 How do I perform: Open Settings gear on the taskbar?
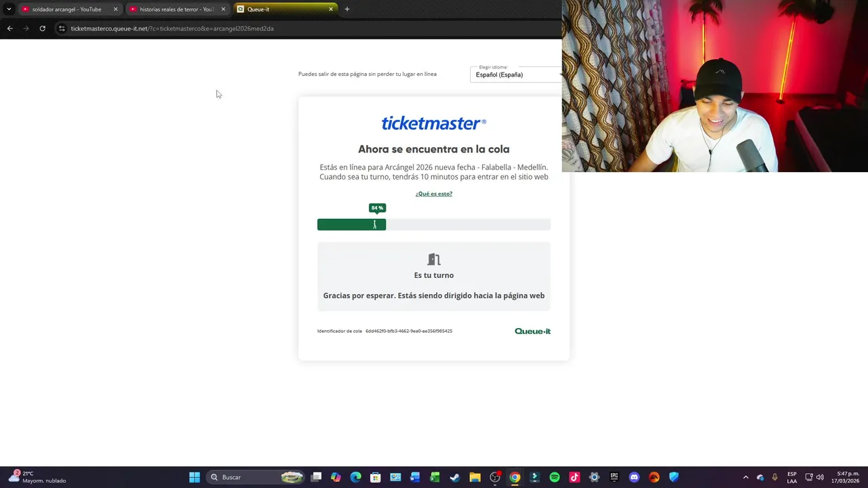[594, 477]
